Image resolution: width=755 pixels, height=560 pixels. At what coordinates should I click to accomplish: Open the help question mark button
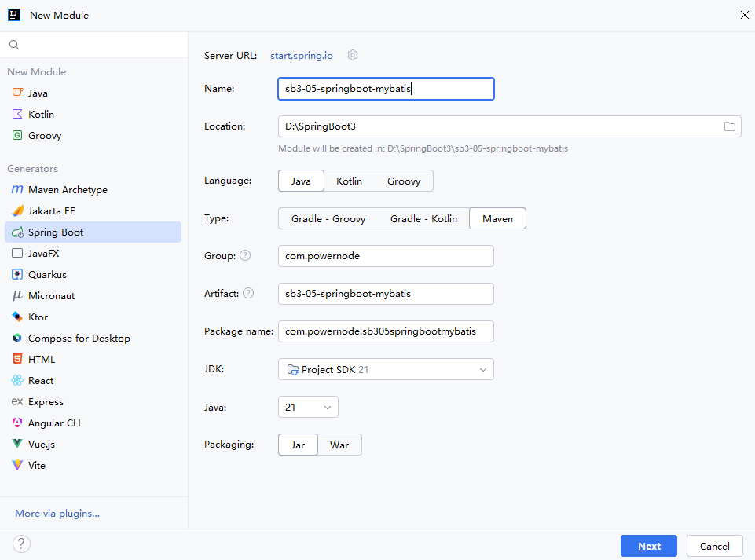[x=21, y=544]
